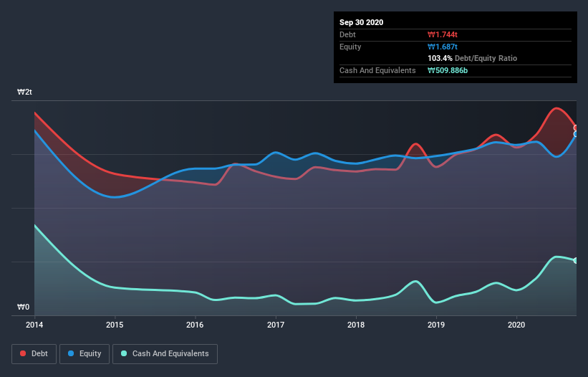Click the ₩1.687t equity value
Image resolution: width=588 pixels, height=377 pixels.
[x=443, y=47]
